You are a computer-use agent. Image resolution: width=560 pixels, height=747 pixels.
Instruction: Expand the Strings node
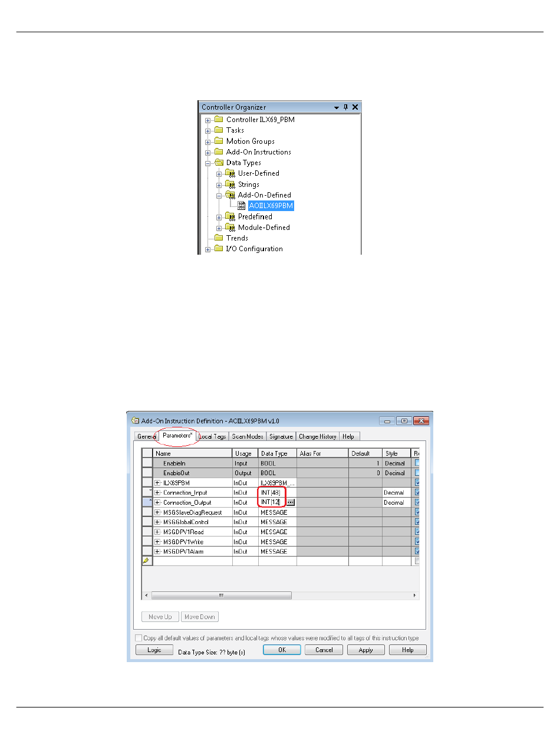(x=219, y=185)
